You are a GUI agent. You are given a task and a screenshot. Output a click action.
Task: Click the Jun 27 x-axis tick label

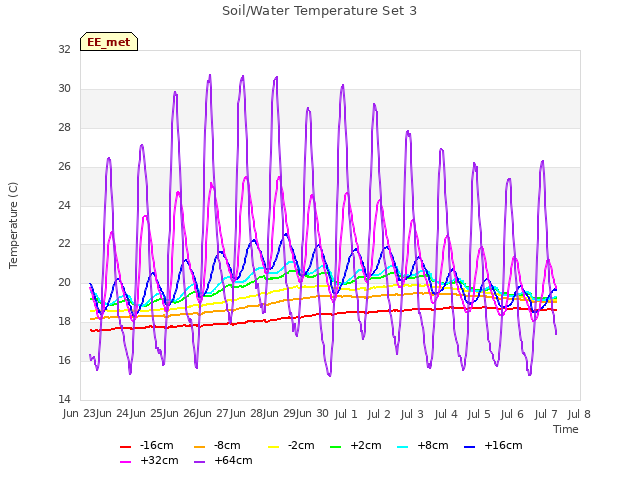click(x=214, y=414)
